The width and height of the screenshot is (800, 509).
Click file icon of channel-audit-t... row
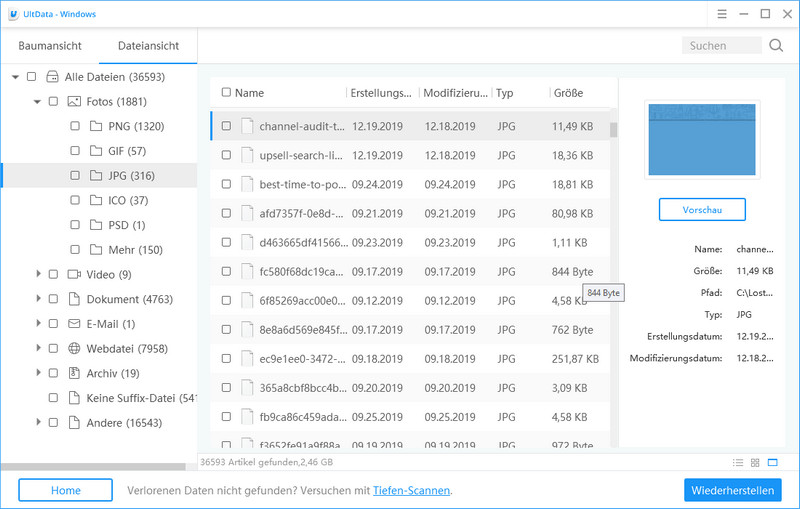pos(247,126)
